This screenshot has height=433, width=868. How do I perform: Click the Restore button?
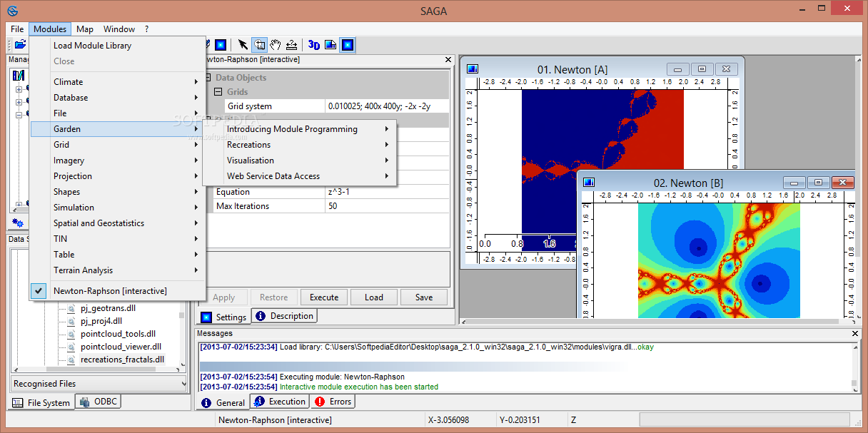[274, 297]
